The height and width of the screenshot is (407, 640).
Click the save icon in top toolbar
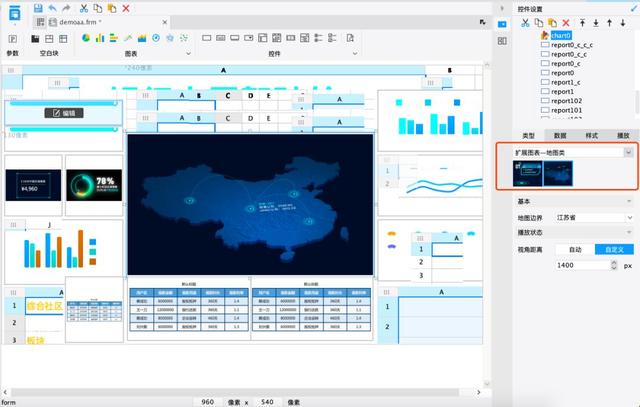click(x=38, y=7)
